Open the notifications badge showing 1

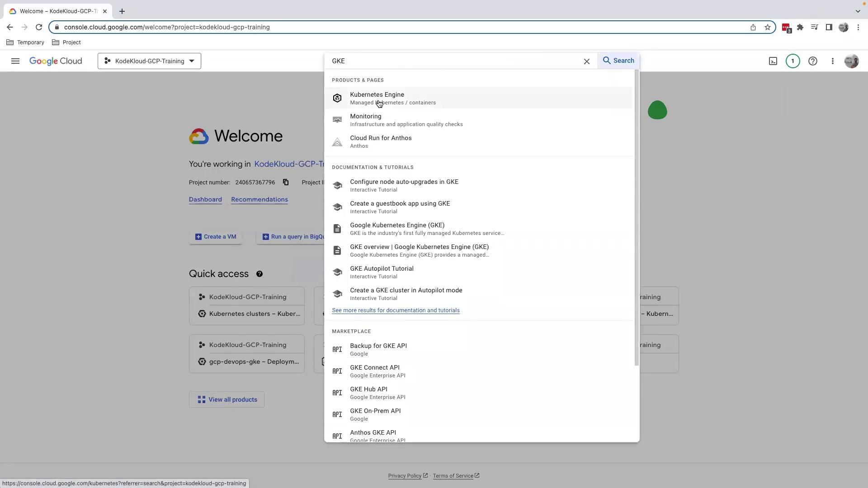(x=793, y=61)
